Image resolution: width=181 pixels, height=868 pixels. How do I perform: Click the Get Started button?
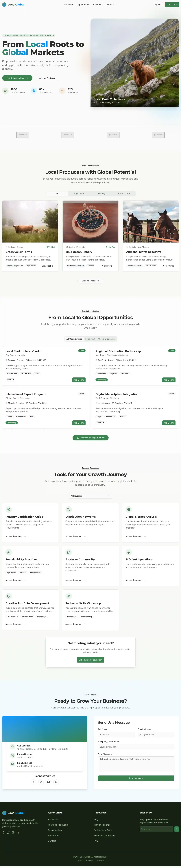coord(172,5)
